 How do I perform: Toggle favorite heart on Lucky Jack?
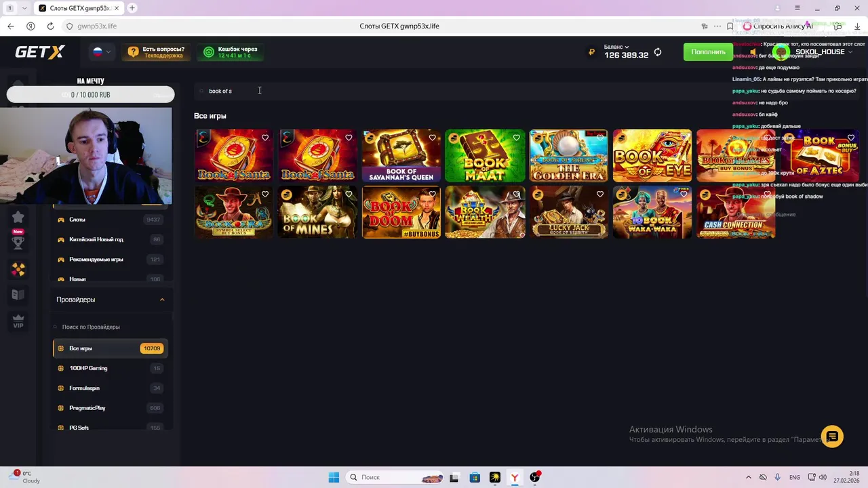(x=600, y=194)
